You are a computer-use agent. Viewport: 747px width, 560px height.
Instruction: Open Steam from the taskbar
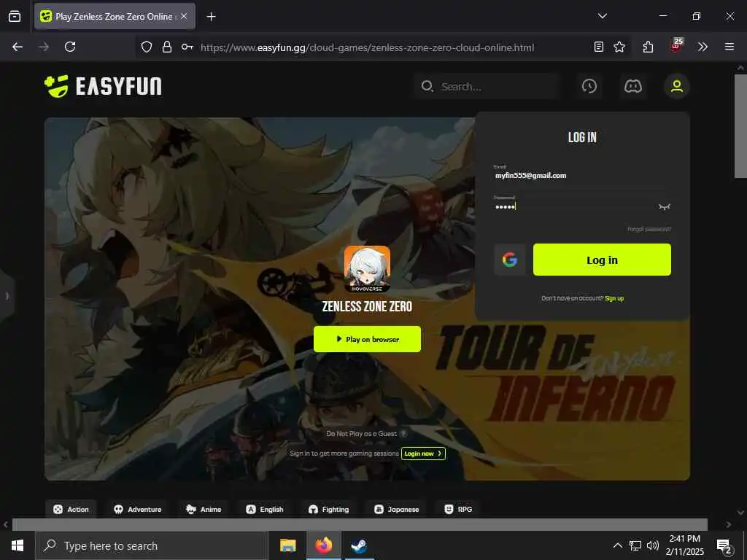359,545
